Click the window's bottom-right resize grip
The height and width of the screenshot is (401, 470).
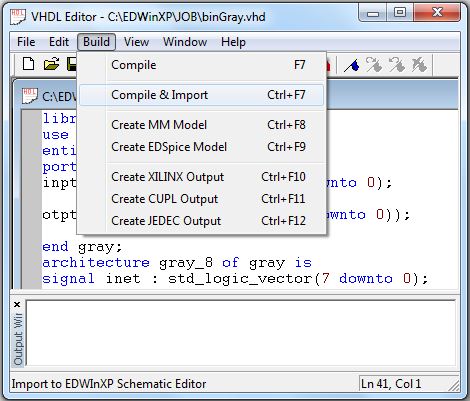[x=454, y=386]
